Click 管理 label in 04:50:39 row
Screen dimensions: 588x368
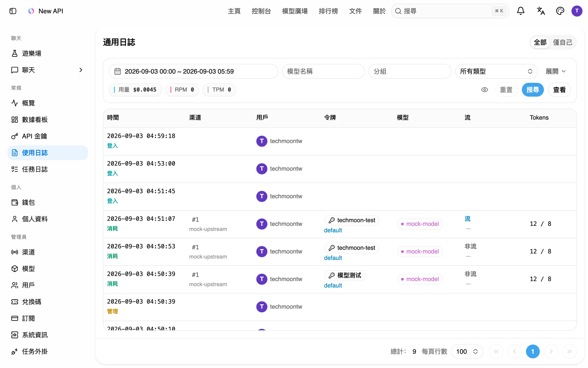[113, 311]
